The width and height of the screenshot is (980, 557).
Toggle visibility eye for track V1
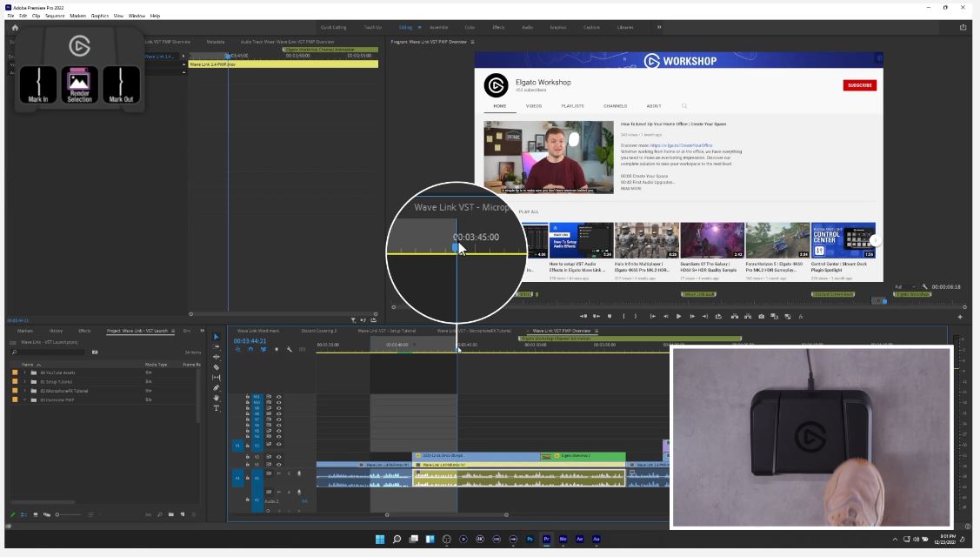278,465
